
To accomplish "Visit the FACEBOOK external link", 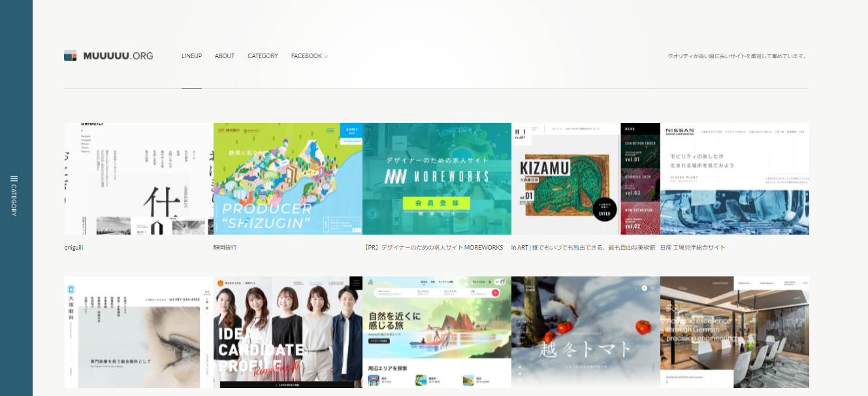I will click(x=308, y=56).
